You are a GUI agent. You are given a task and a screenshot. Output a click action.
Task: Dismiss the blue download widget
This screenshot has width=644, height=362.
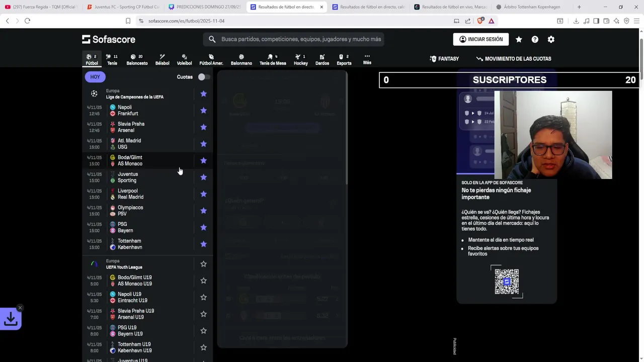(20, 308)
